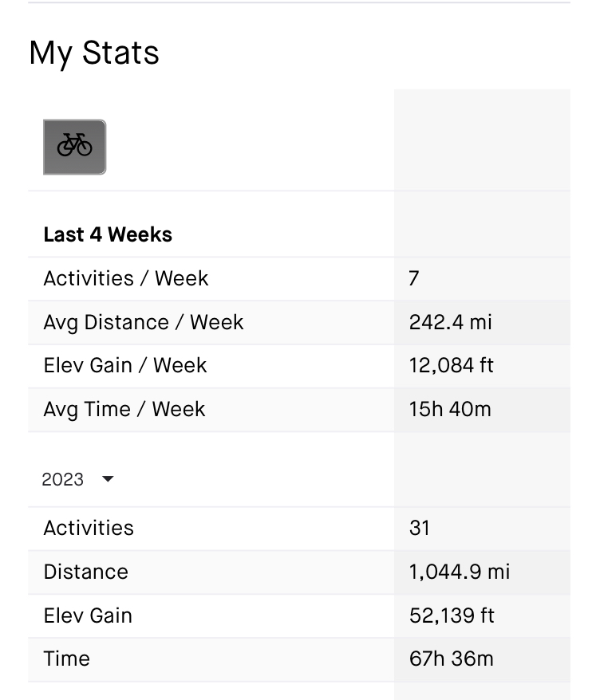Image resolution: width=596 pixels, height=700 pixels.
Task: Click the 242.4 mi distance value
Action: [450, 322]
